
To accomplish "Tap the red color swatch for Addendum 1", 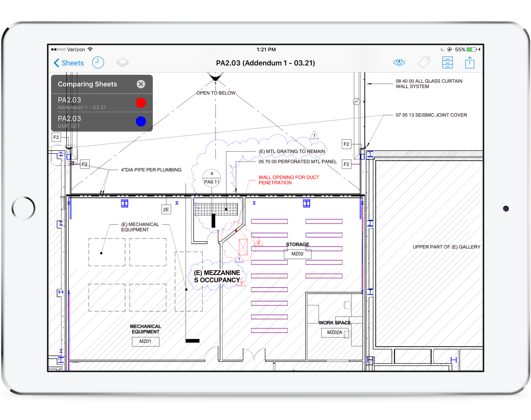I will pos(141,103).
